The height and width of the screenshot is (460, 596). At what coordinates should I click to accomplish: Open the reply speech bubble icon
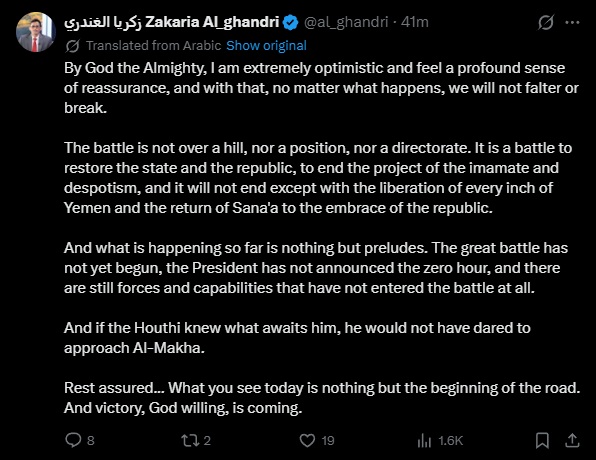pos(73,440)
